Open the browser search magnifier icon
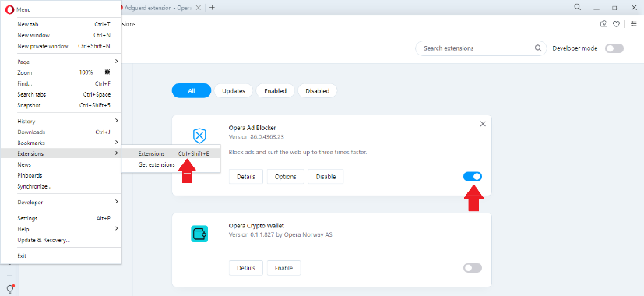Image resolution: width=644 pixels, height=296 pixels. tap(578, 7)
